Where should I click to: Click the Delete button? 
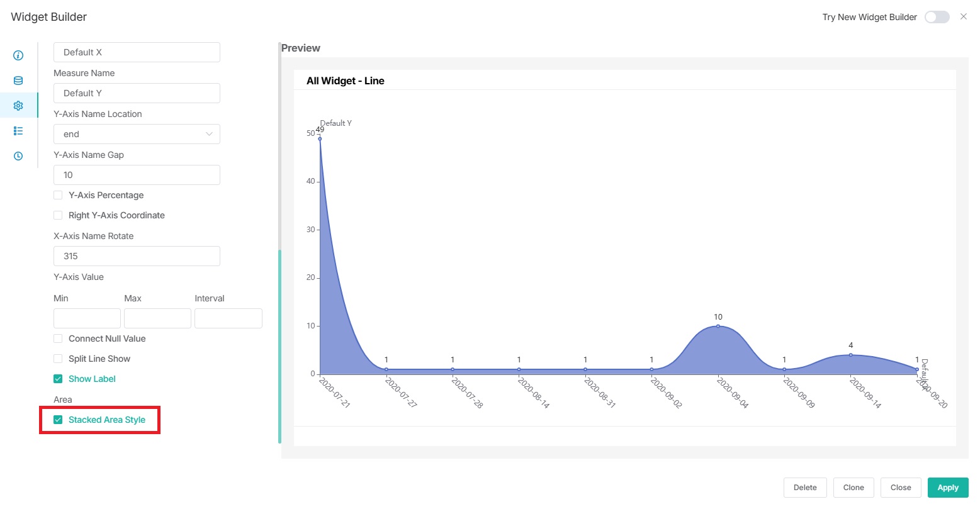(x=804, y=488)
